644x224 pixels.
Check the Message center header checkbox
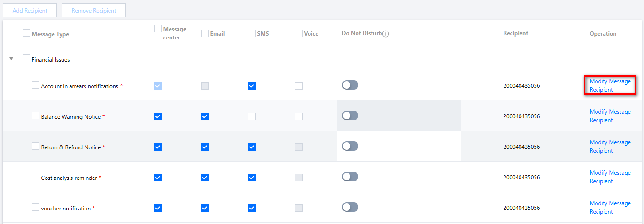(x=158, y=29)
